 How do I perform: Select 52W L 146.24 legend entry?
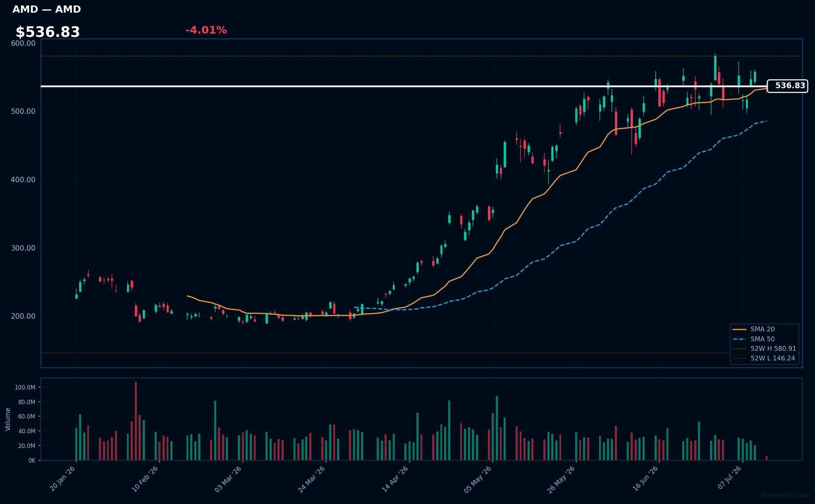(764, 358)
